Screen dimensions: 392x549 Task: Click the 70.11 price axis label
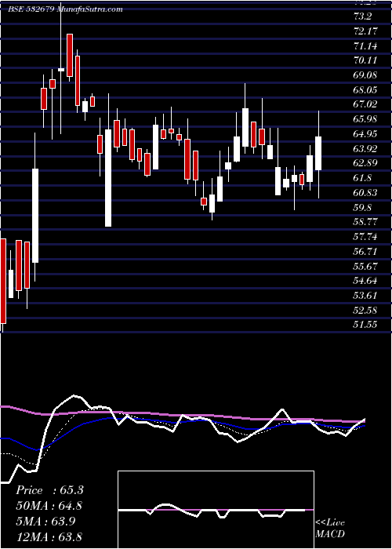point(365,60)
